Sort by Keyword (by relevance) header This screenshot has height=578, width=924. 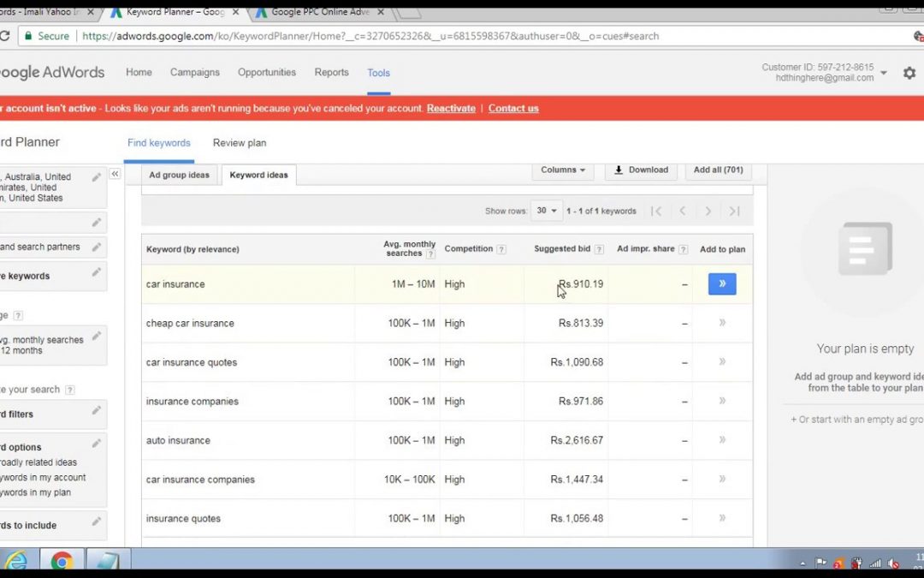(192, 249)
